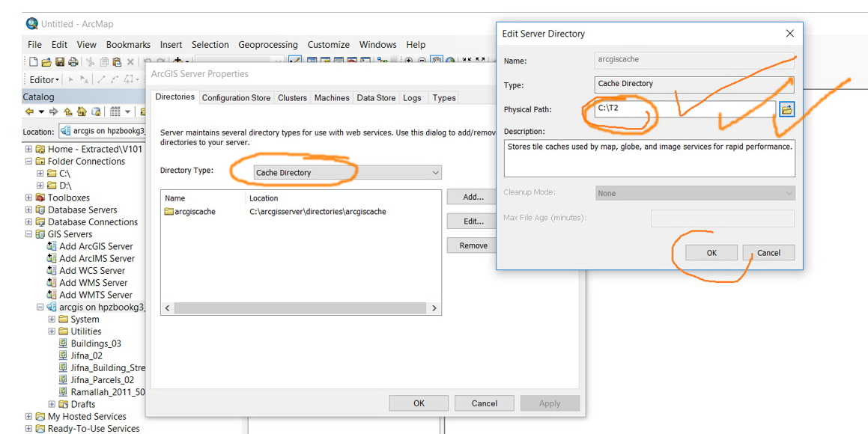
Task: Click the Add... directory button
Action: pyautogui.click(x=473, y=197)
